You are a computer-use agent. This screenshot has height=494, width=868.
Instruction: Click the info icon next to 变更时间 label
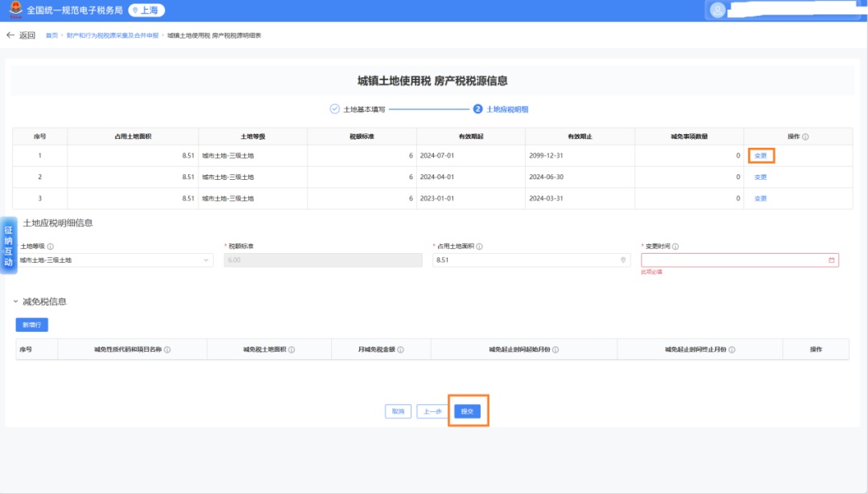(x=676, y=247)
